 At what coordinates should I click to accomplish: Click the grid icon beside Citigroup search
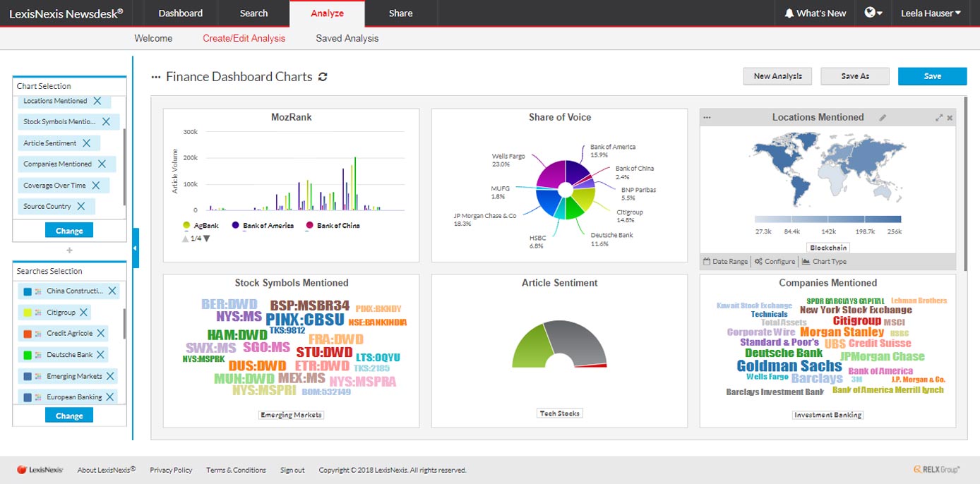[x=39, y=313]
